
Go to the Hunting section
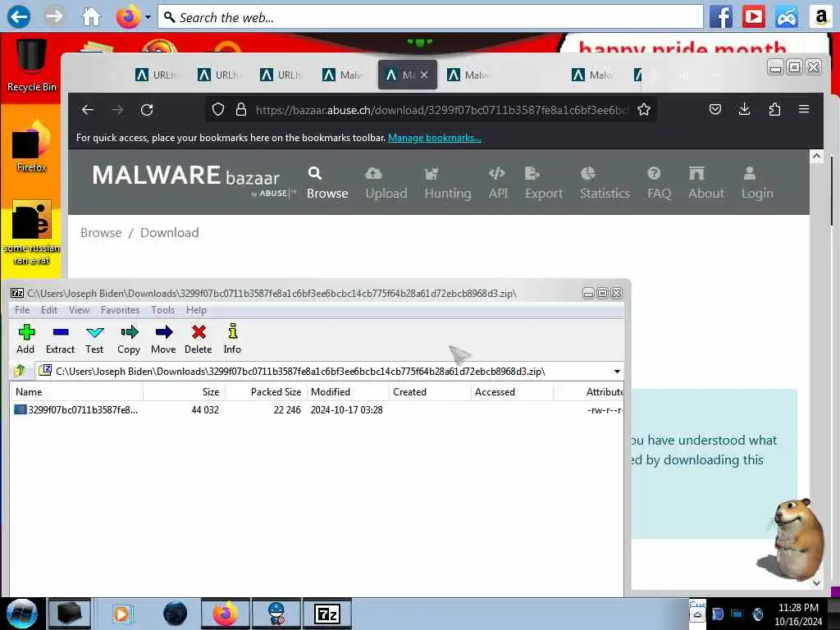click(x=448, y=183)
